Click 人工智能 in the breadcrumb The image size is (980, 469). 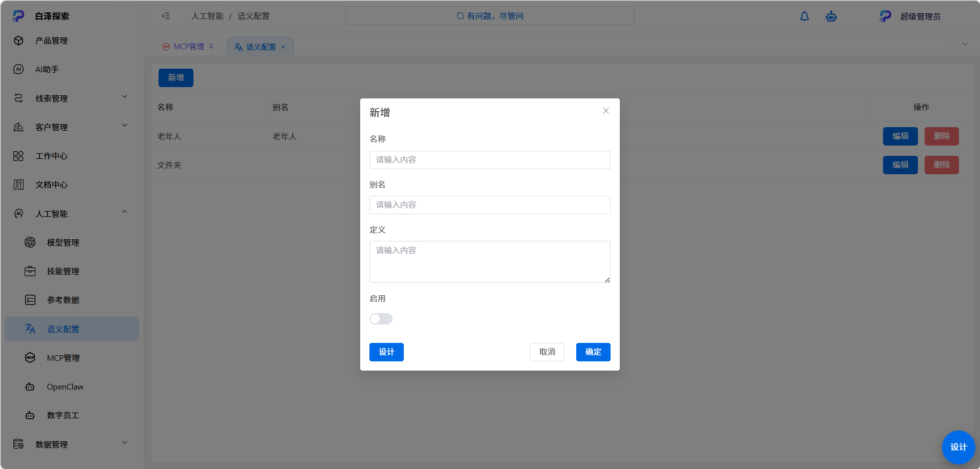tap(207, 16)
